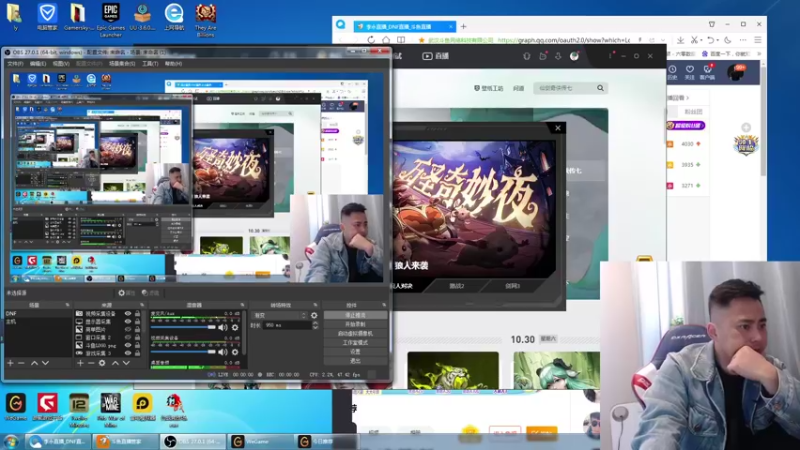This screenshot has height=450, width=800.
Task: Adjust the 麦克风/Aux volume slider
Action: pyautogui.click(x=184, y=327)
